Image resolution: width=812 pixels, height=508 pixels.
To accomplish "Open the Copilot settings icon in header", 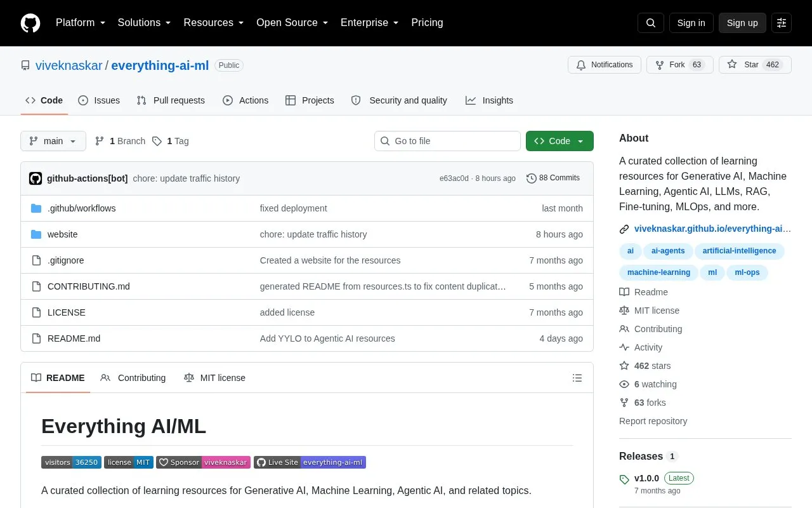I will (x=782, y=23).
